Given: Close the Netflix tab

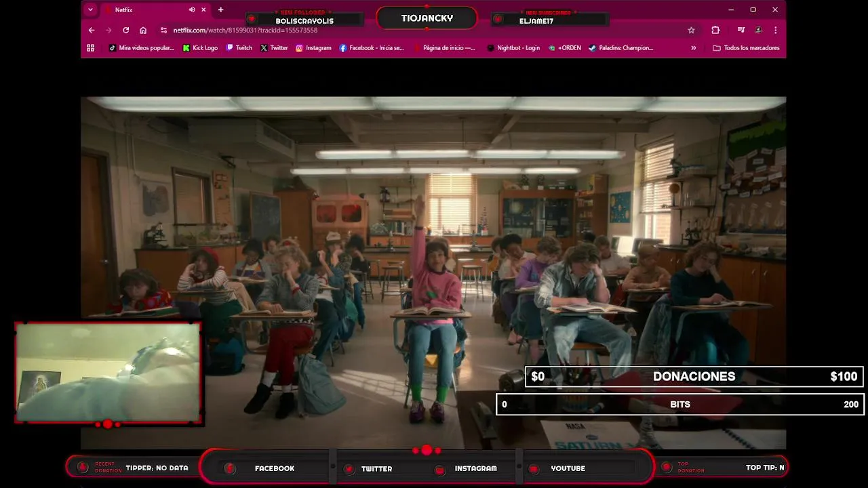Looking at the screenshot, I should click(x=203, y=9).
